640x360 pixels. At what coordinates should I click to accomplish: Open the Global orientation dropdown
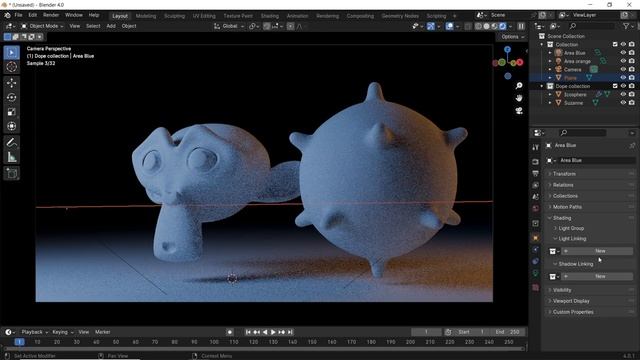click(x=229, y=26)
